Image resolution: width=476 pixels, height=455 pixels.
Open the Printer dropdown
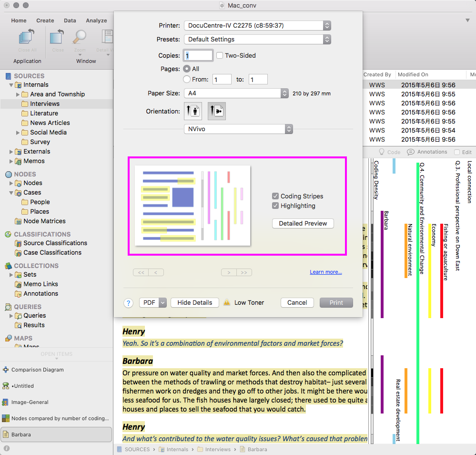click(x=257, y=26)
